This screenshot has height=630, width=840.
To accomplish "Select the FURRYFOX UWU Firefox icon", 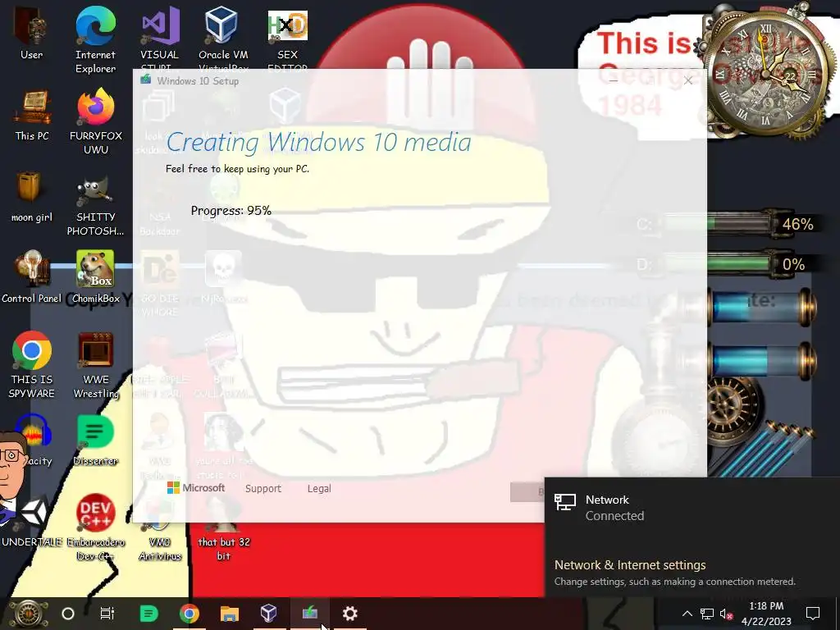I will coord(95,121).
